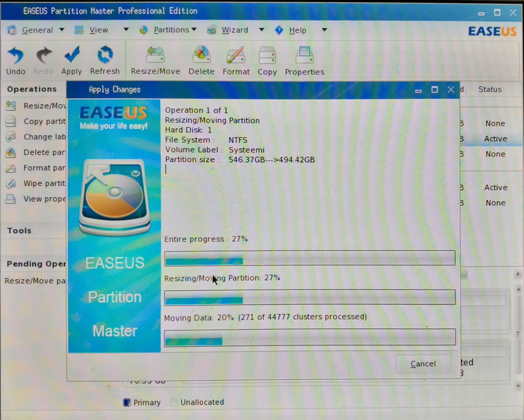Click the "546.37GB--->494.42GB" partition size value
The height and width of the screenshot is (420, 524).
pyautogui.click(x=272, y=160)
